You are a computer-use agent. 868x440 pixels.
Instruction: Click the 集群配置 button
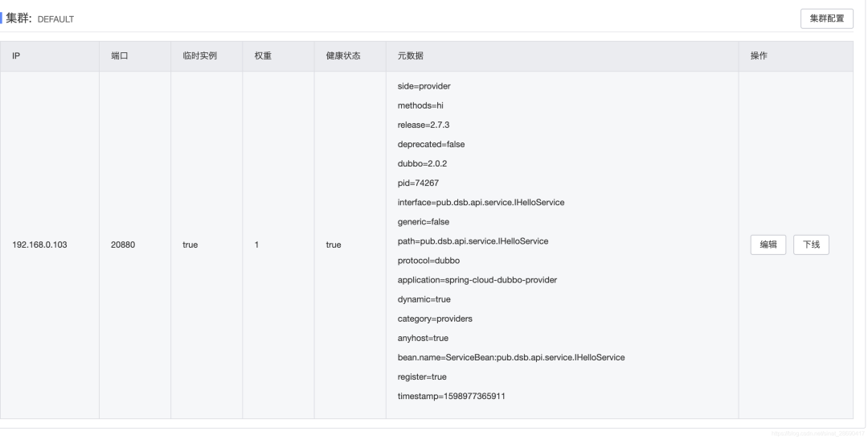tap(826, 19)
